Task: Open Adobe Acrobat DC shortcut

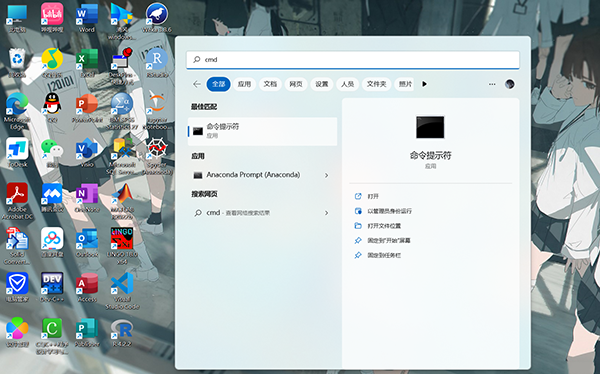Action: pos(17,201)
